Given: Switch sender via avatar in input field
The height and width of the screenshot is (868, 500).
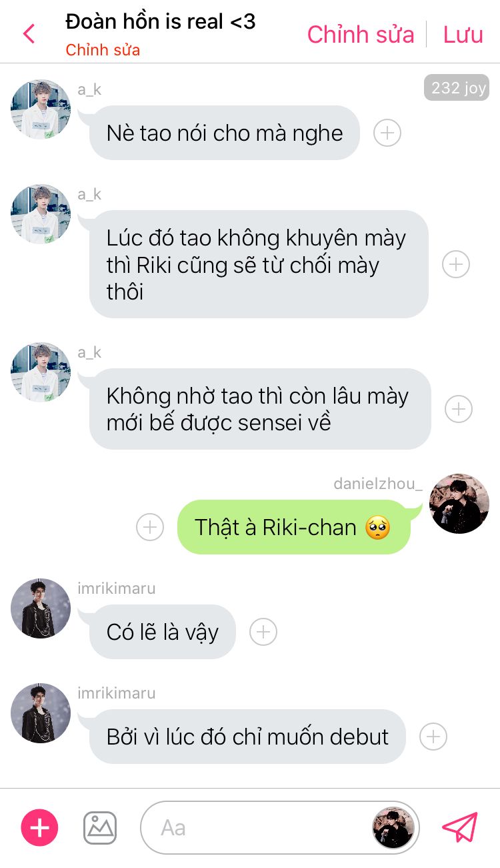Looking at the screenshot, I should 393,828.
